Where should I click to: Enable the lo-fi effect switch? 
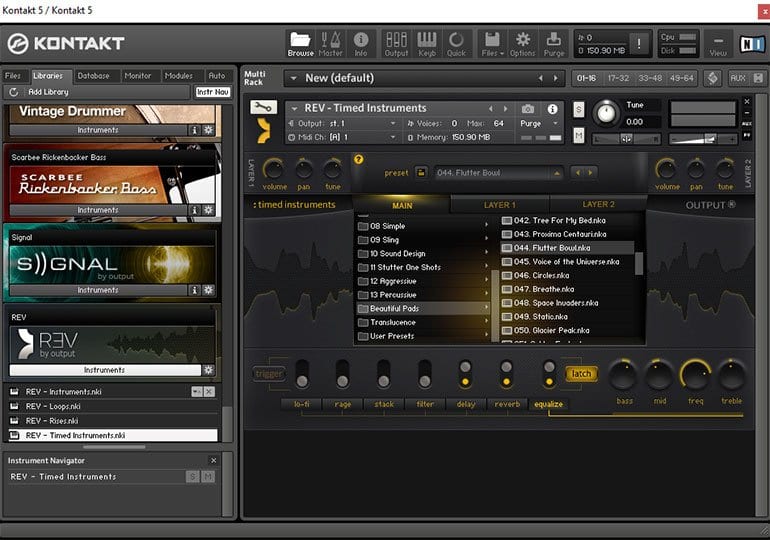302,374
